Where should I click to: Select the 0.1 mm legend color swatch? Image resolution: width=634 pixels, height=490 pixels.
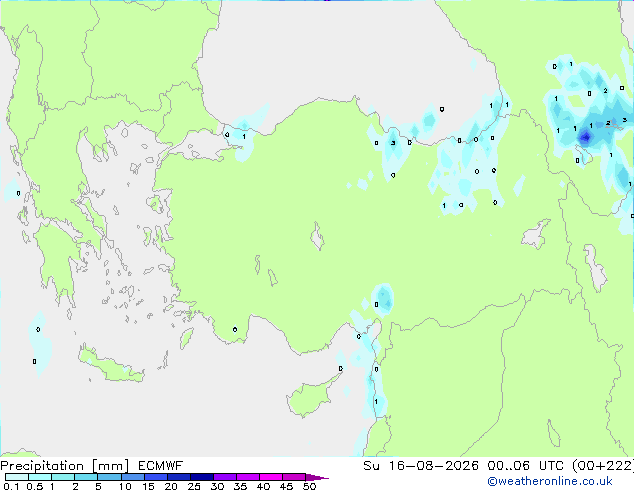pos(17,477)
